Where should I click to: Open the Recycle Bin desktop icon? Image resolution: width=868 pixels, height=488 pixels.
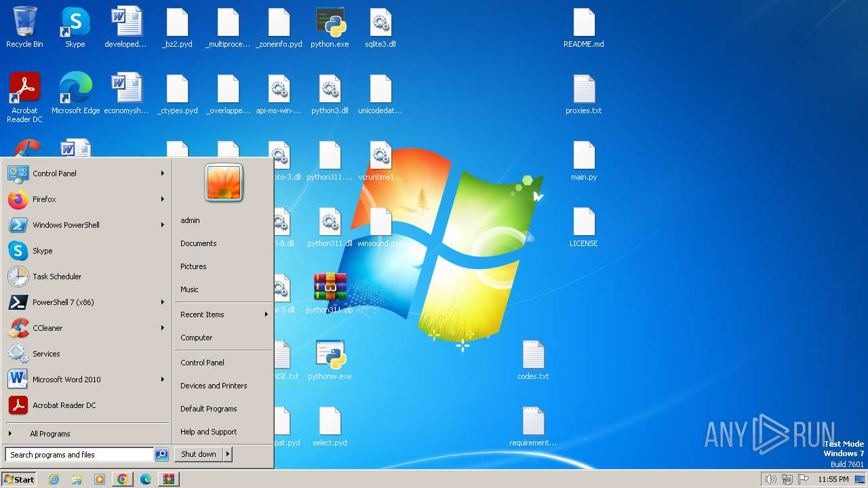[24, 28]
